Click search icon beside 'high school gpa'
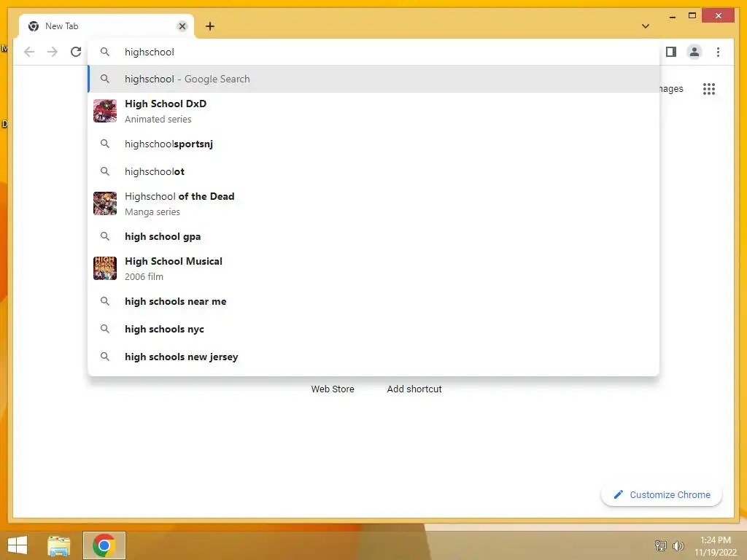 click(105, 236)
